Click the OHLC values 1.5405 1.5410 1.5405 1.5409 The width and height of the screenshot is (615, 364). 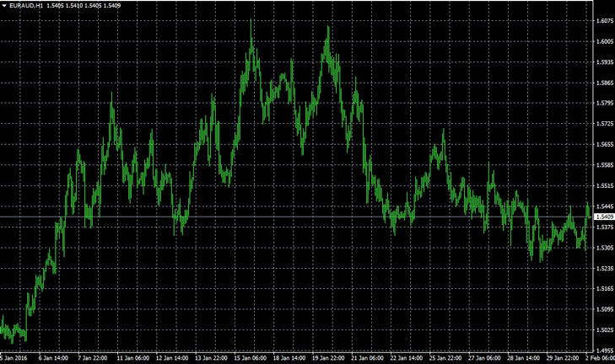(x=78, y=5)
